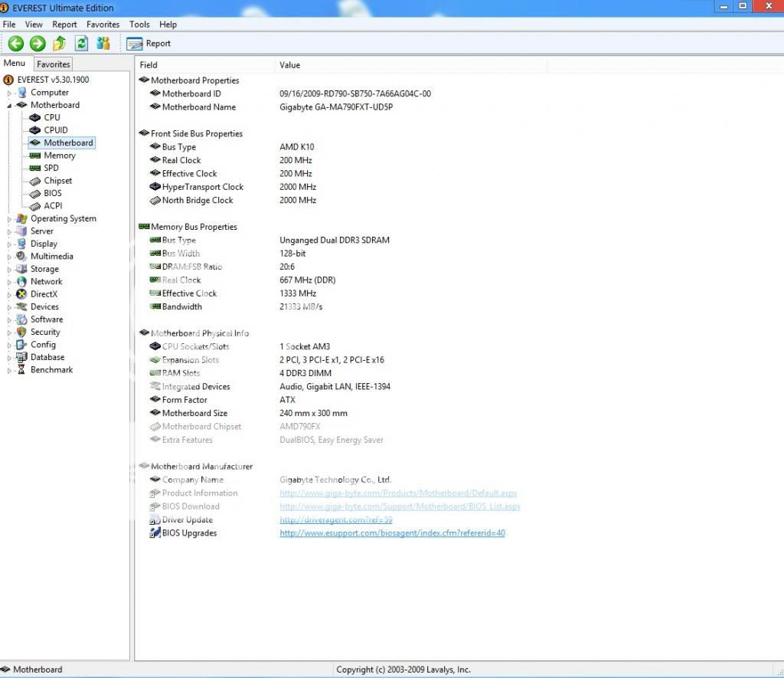Go up one level with the Up icon

(x=60, y=44)
